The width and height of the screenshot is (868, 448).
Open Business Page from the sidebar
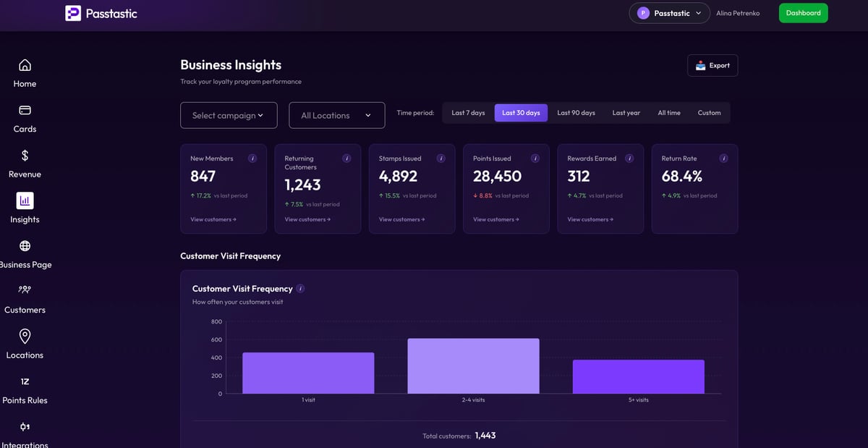(25, 255)
